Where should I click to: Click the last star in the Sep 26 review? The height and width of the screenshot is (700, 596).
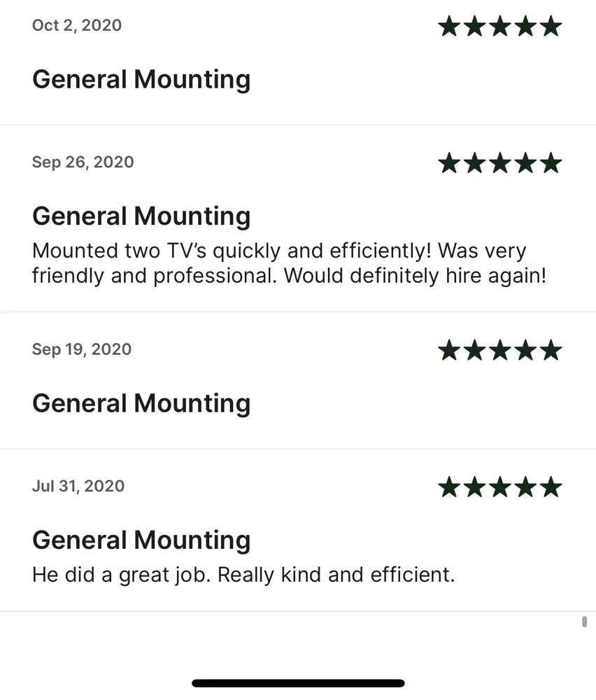551,164
